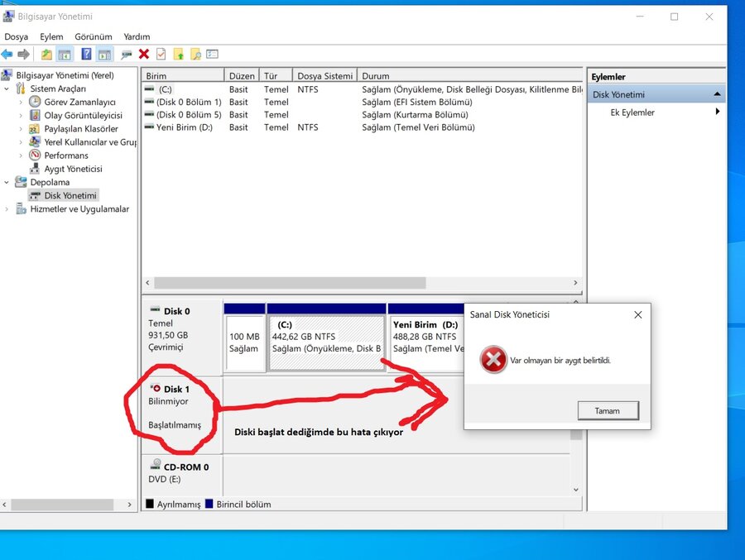The width and height of the screenshot is (745, 560).
Task: Click the left tree pane horizontal scrollbar
Action: click(x=62, y=505)
